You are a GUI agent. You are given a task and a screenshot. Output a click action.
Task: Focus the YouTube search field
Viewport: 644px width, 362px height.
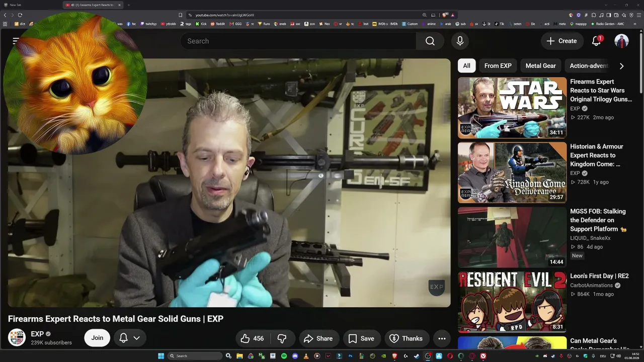298,41
